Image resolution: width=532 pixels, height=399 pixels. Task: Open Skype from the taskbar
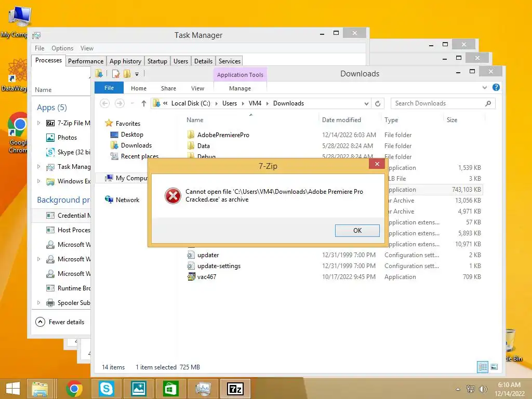[106, 389]
